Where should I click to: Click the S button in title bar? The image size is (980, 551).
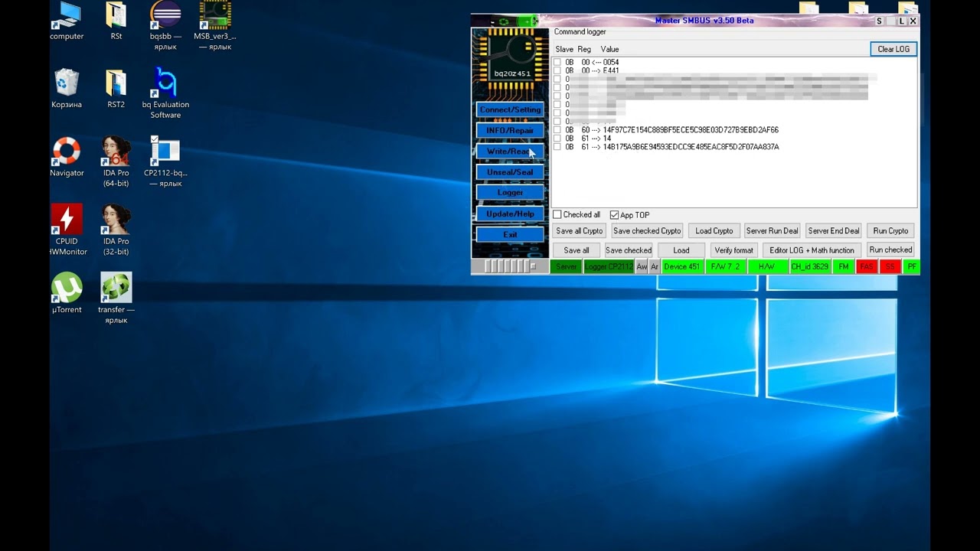pos(879,21)
